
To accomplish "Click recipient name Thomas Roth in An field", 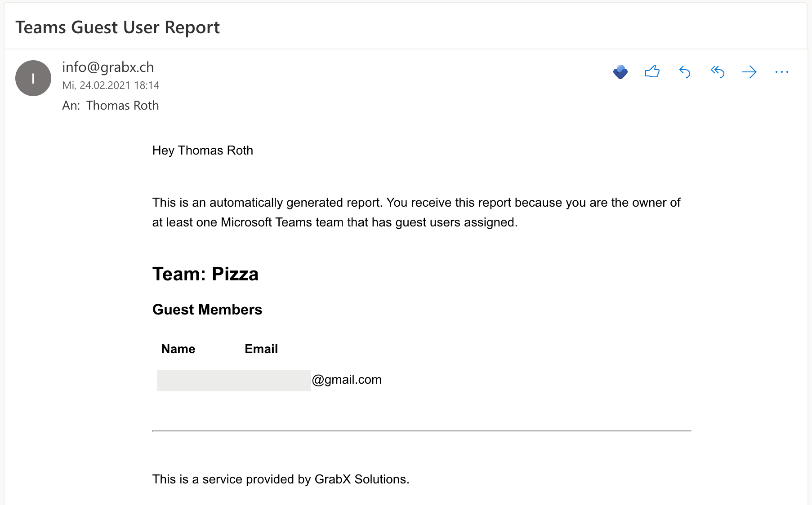I will coord(122,105).
